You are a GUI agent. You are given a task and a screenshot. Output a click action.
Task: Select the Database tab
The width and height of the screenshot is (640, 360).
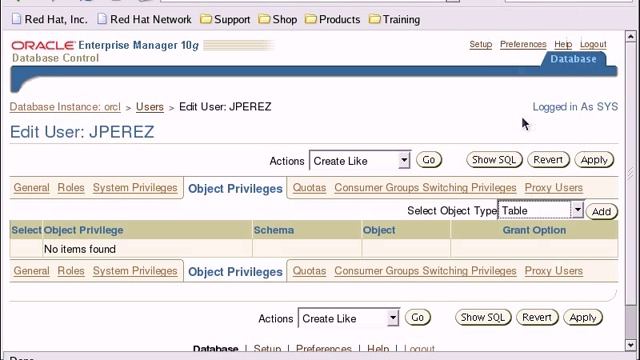point(573,59)
